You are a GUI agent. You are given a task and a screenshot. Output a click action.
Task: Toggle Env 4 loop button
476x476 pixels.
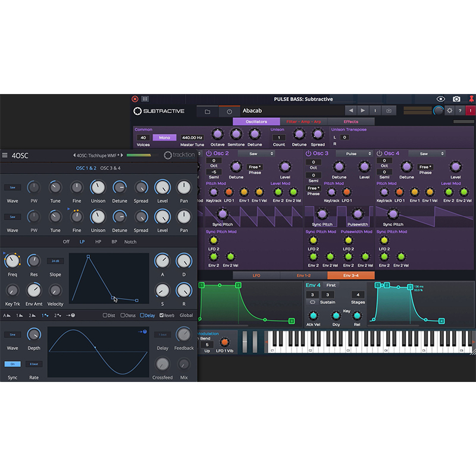(x=312, y=302)
